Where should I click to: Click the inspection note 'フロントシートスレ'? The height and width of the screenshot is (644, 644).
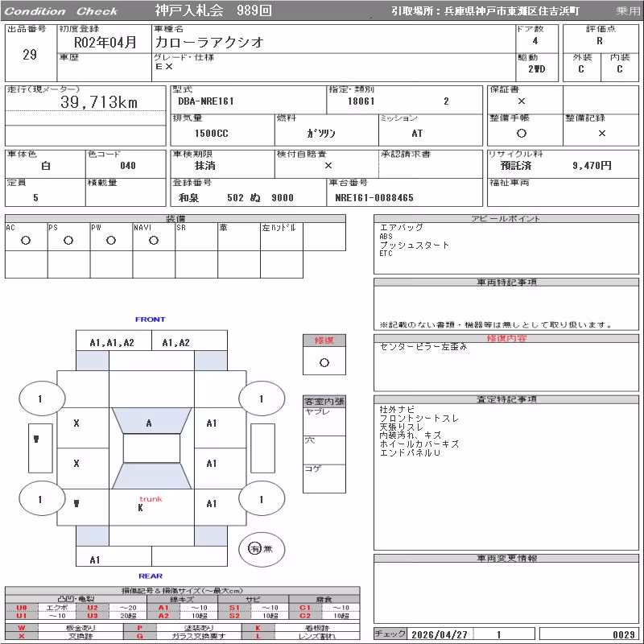pos(419,418)
